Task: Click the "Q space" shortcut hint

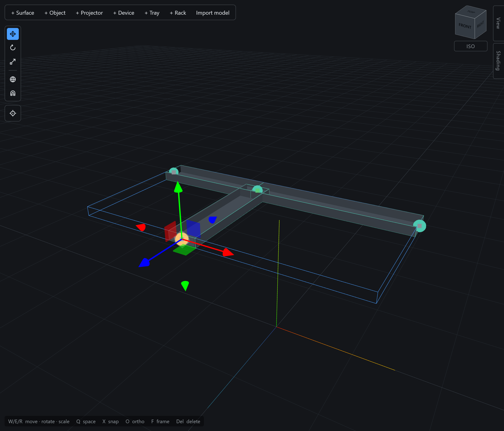Action: (86, 421)
